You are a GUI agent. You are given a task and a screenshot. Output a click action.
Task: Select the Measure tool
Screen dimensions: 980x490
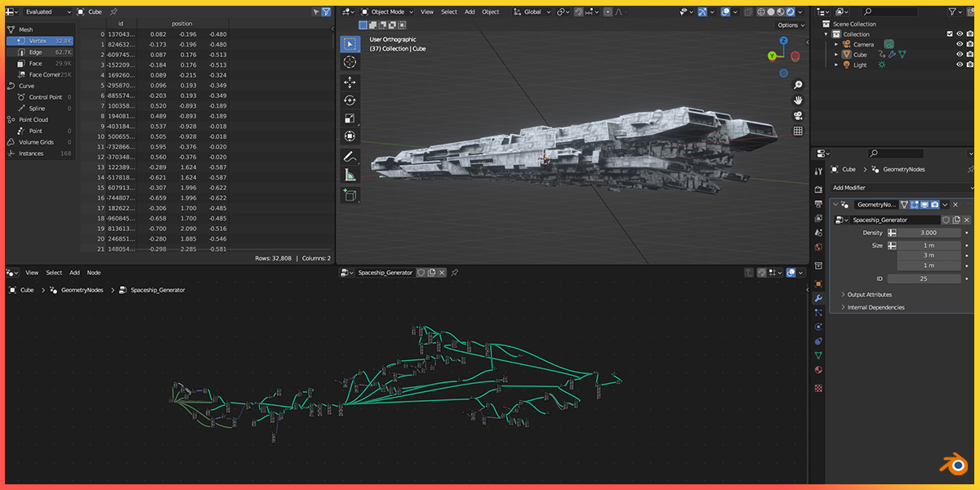(350, 174)
